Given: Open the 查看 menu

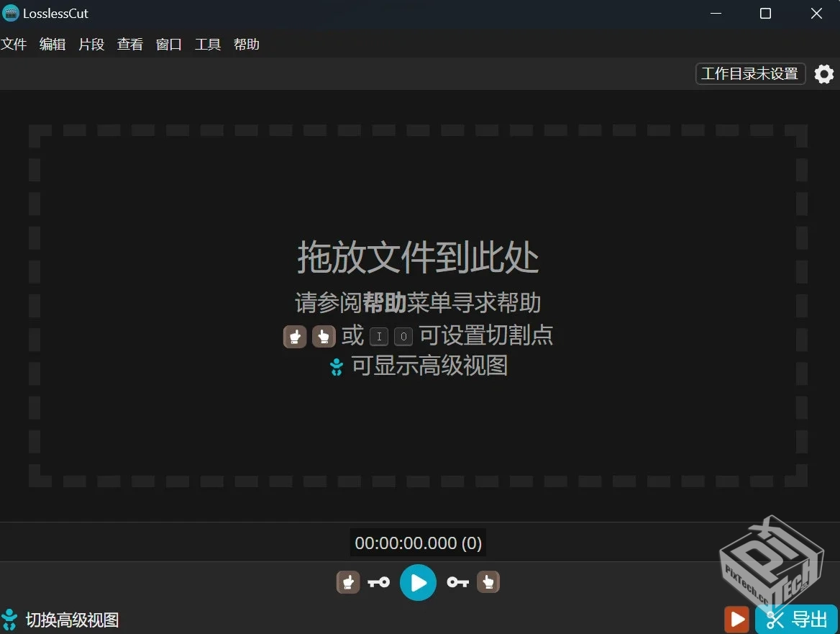Looking at the screenshot, I should point(130,44).
